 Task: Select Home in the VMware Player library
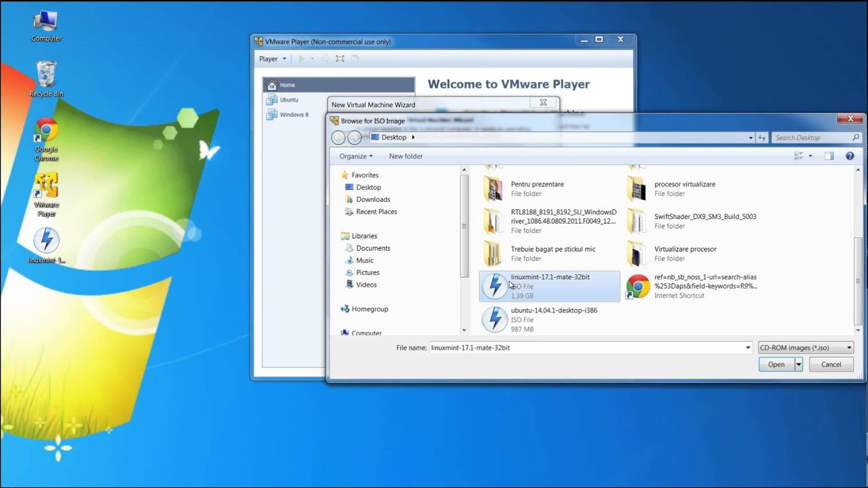pyautogui.click(x=338, y=85)
